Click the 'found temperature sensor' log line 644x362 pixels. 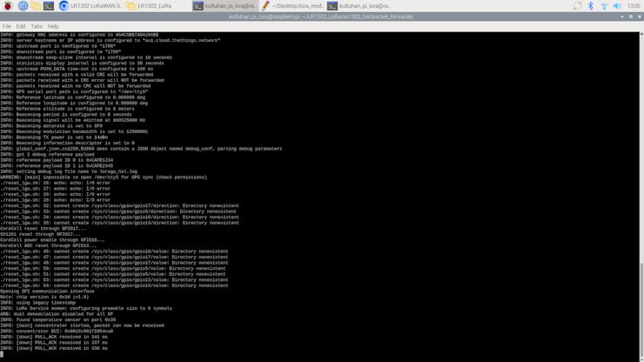coord(58,319)
